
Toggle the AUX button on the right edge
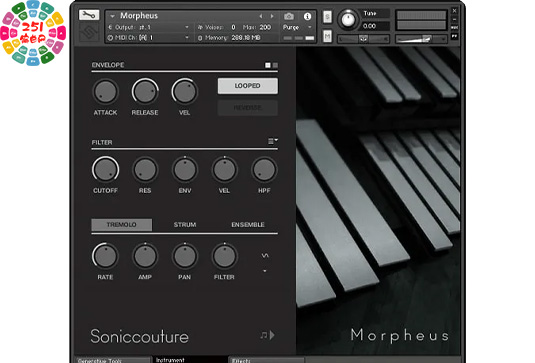(454, 27)
